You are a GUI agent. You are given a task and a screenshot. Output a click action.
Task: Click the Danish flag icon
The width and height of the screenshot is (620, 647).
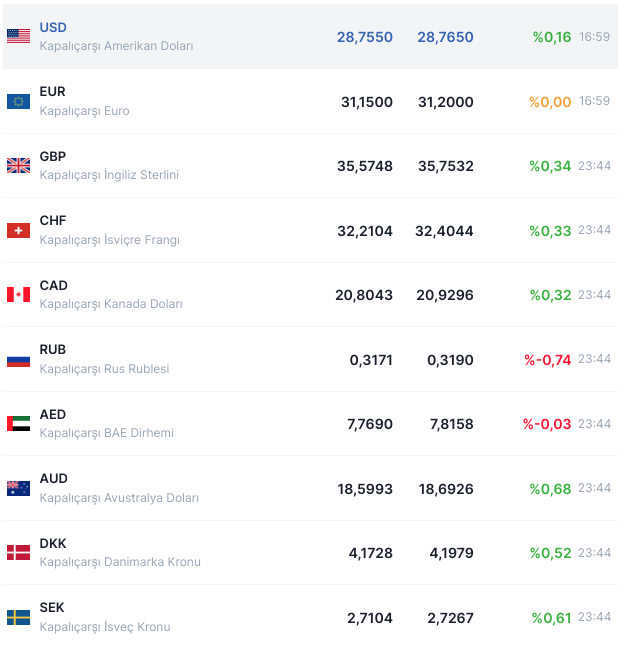[x=18, y=553]
